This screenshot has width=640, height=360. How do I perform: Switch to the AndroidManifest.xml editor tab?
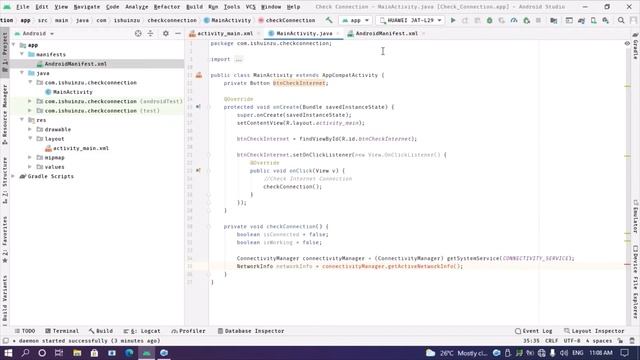386,33
